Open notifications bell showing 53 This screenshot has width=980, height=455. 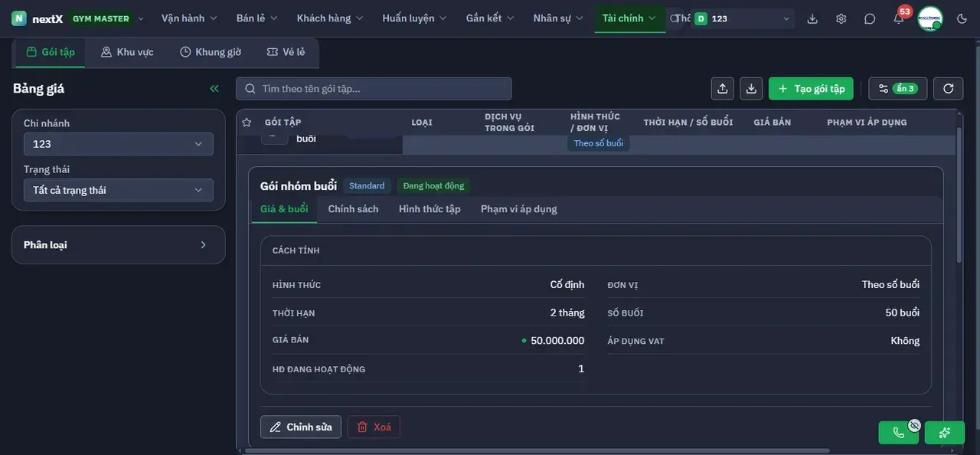(899, 18)
